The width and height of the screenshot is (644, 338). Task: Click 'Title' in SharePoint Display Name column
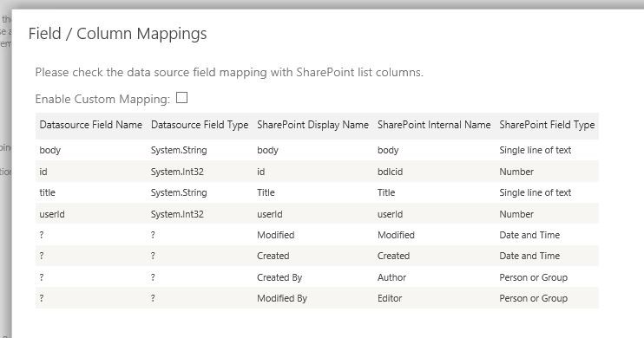point(266,192)
